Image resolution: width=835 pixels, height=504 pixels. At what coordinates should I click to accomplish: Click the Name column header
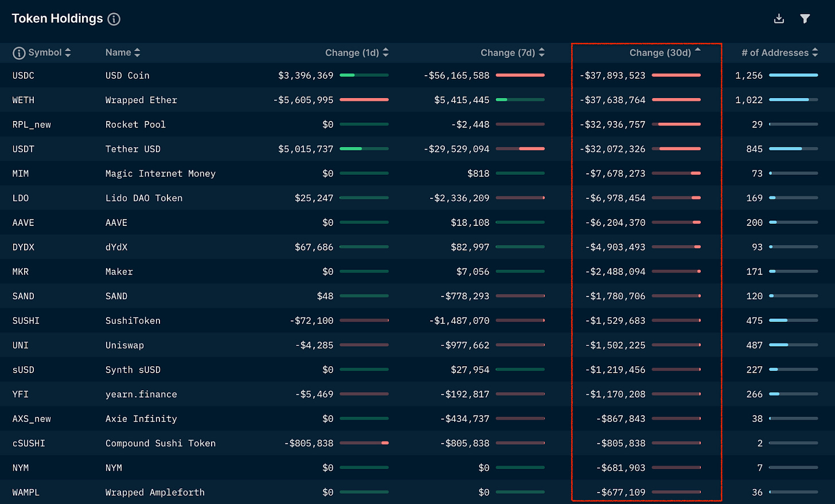click(x=118, y=53)
